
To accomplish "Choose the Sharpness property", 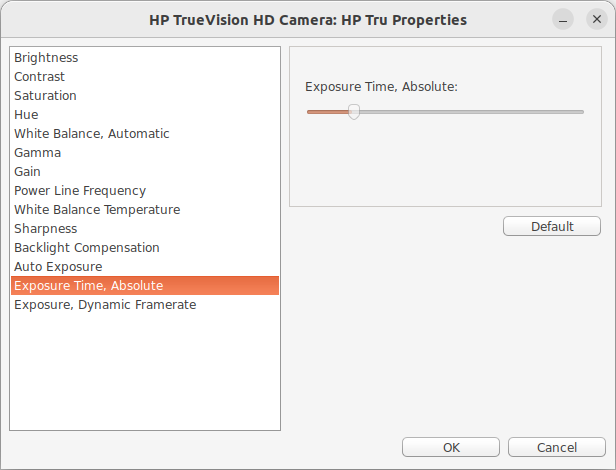I will tap(45, 229).
